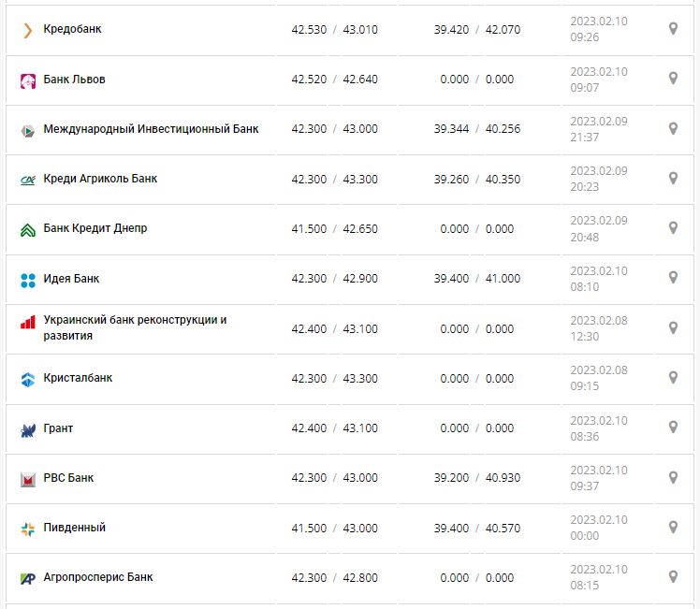700x609 pixels.
Task: Open the Кредобанк bank link
Action: tap(73, 29)
